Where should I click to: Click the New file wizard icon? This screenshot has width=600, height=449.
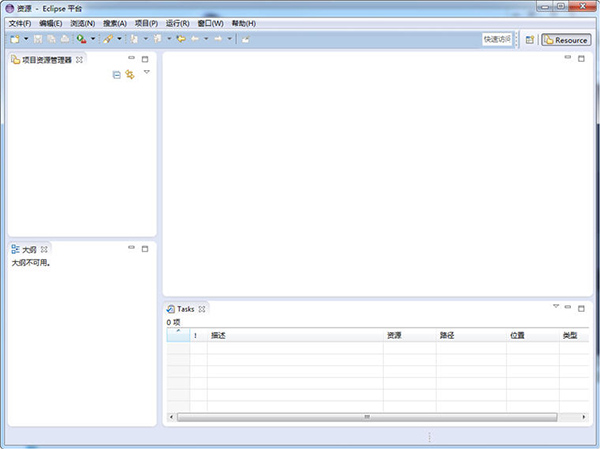[14, 39]
